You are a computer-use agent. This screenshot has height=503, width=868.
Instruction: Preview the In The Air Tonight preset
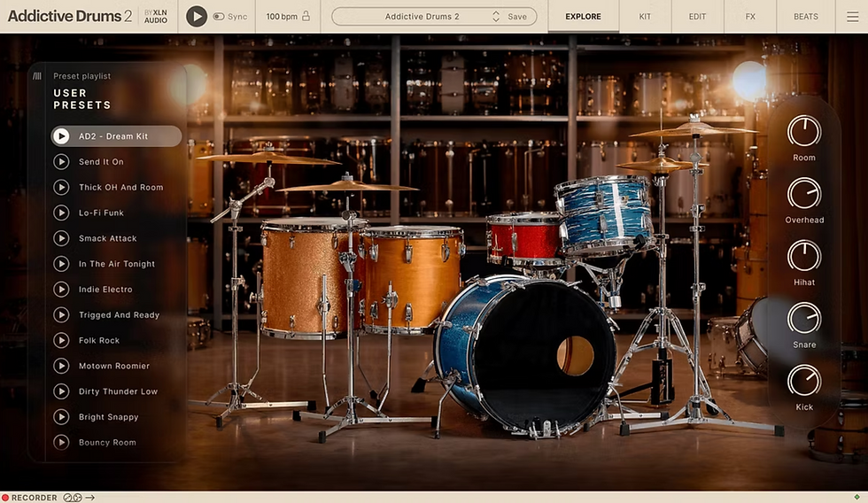[61, 263]
